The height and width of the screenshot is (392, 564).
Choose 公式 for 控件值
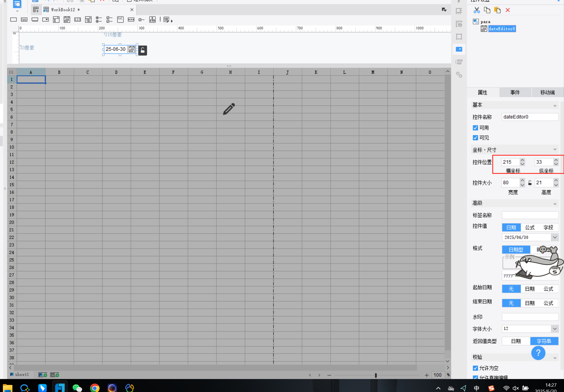pyautogui.click(x=530, y=227)
